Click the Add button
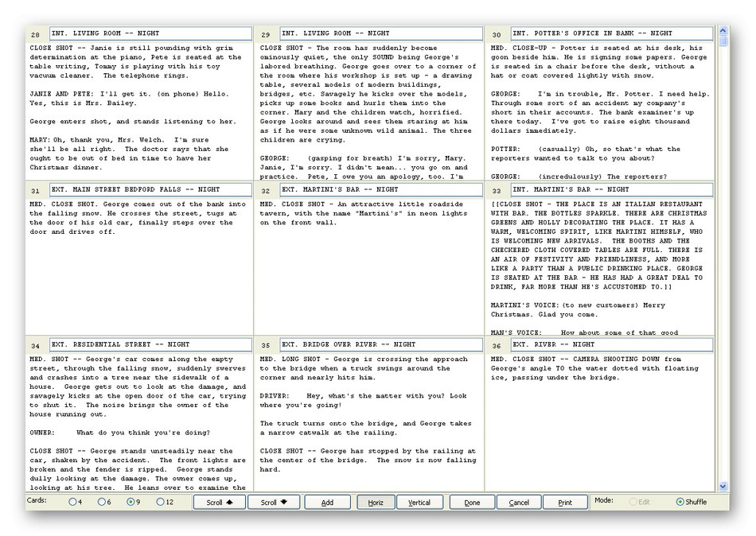The image size is (756, 536). click(x=327, y=503)
